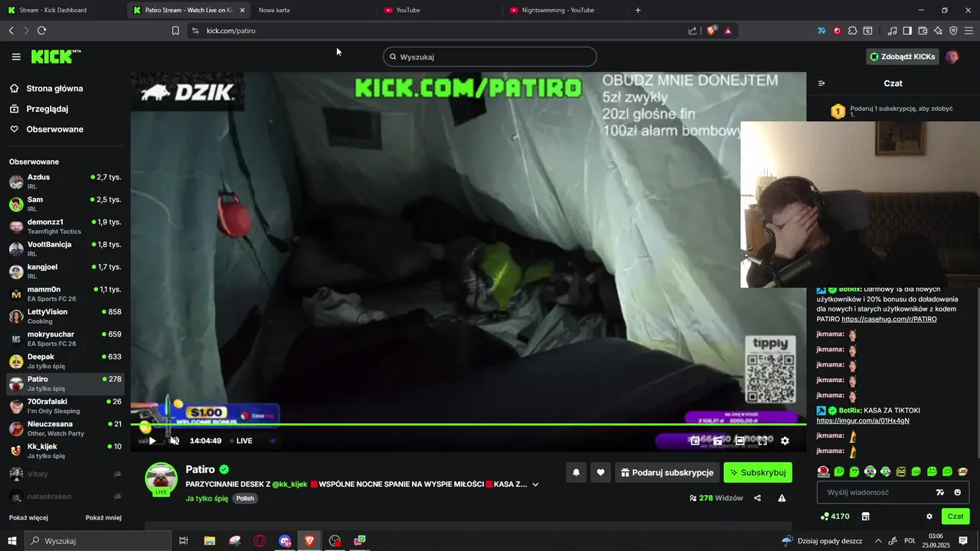Click Pokaż mniej in sidebar
The height and width of the screenshot is (551, 980).
pyautogui.click(x=103, y=518)
